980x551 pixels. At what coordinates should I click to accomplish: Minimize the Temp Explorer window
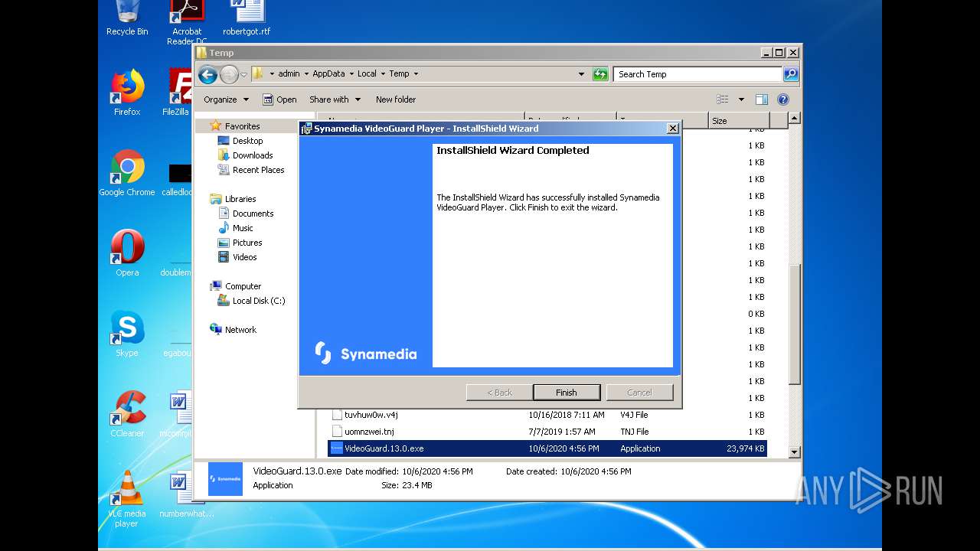coord(766,53)
